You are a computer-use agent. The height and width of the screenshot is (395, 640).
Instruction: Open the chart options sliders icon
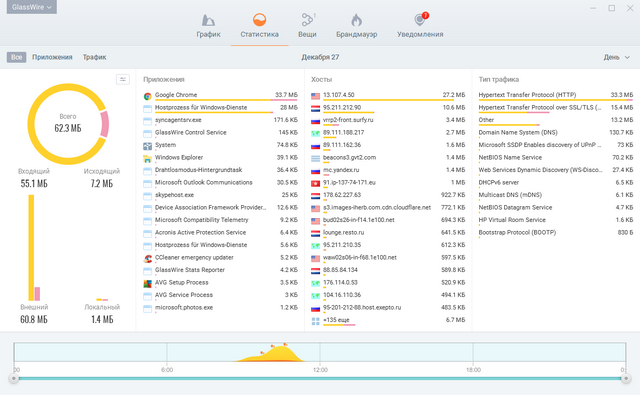(123, 79)
